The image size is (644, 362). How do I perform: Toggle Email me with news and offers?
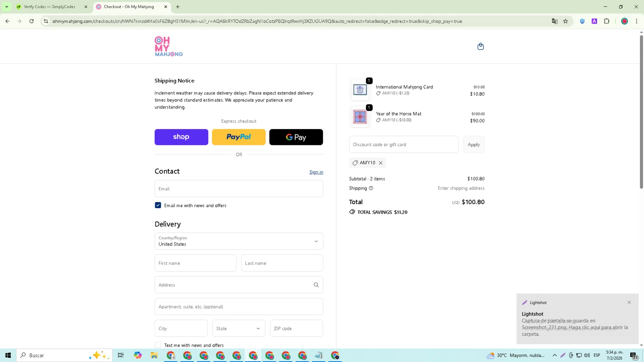(158, 205)
